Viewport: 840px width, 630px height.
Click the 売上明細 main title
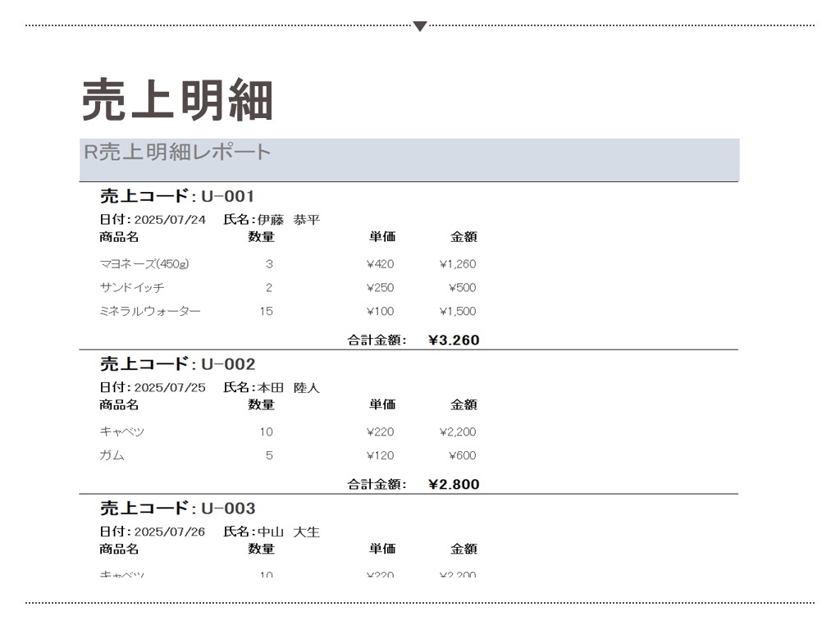point(177,101)
